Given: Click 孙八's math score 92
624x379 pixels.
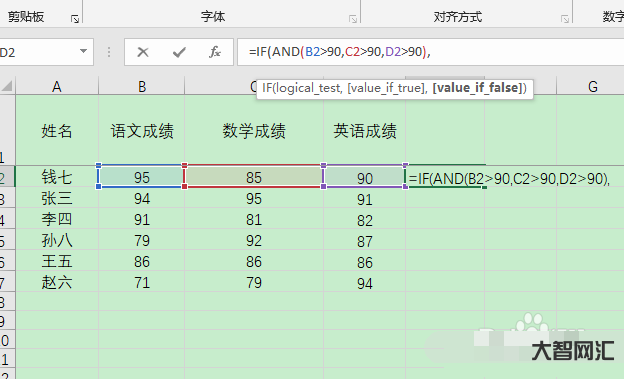Looking at the screenshot, I should pyautogui.click(x=254, y=240).
